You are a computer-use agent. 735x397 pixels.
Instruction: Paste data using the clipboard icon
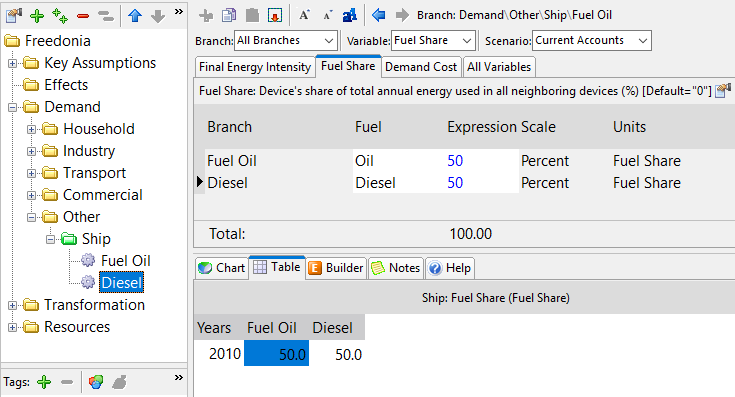coord(252,15)
